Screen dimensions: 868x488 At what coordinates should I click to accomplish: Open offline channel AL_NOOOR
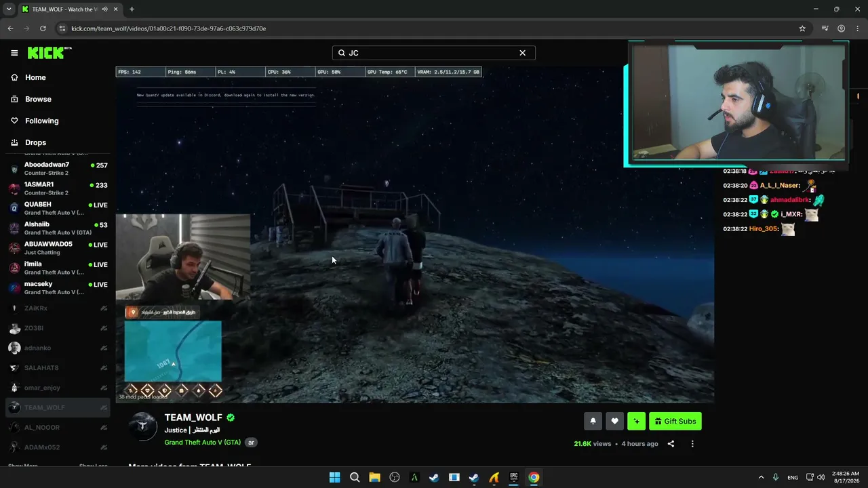pyautogui.click(x=58, y=428)
